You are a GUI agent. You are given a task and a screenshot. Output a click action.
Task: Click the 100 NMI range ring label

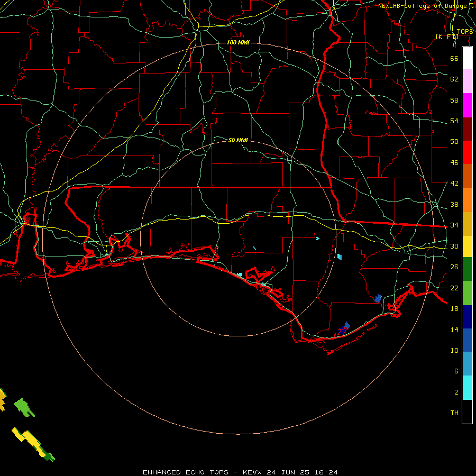238,42
